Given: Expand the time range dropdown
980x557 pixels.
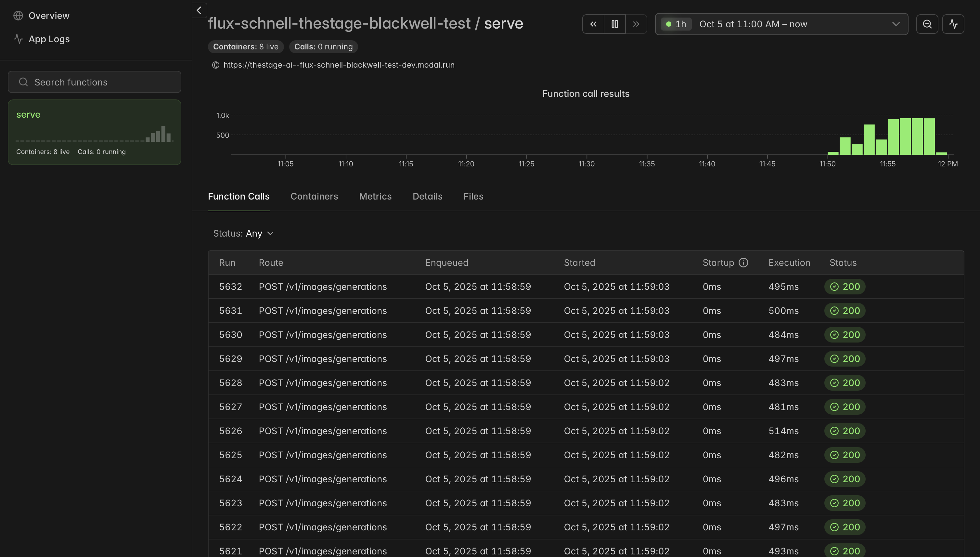Looking at the screenshot, I should 896,24.
